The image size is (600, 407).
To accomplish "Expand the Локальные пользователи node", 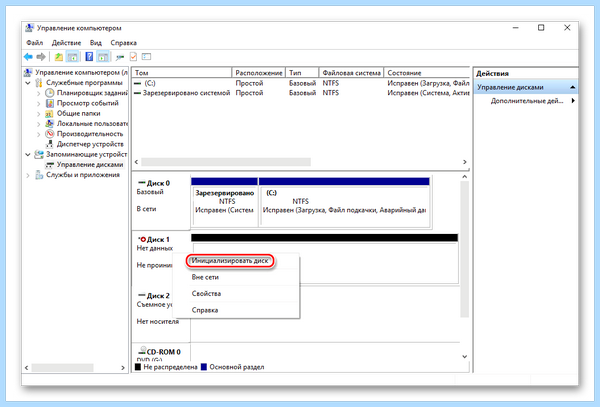I will tap(38, 124).
